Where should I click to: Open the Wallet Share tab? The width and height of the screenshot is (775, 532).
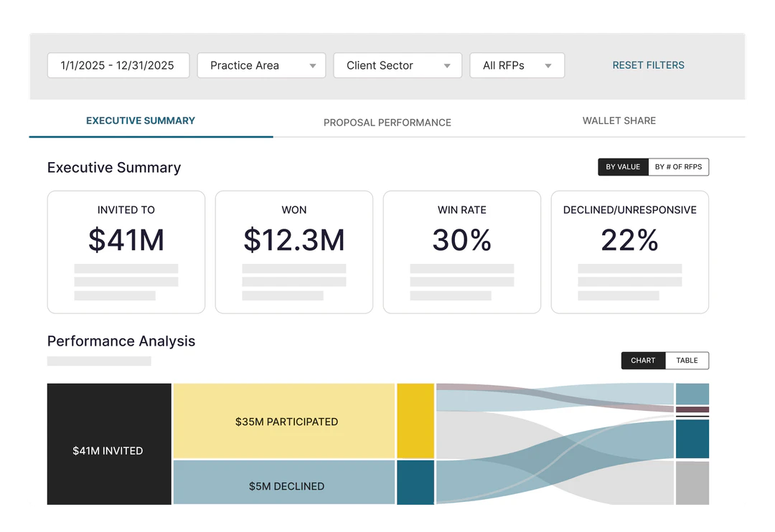(x=619, y=120)
